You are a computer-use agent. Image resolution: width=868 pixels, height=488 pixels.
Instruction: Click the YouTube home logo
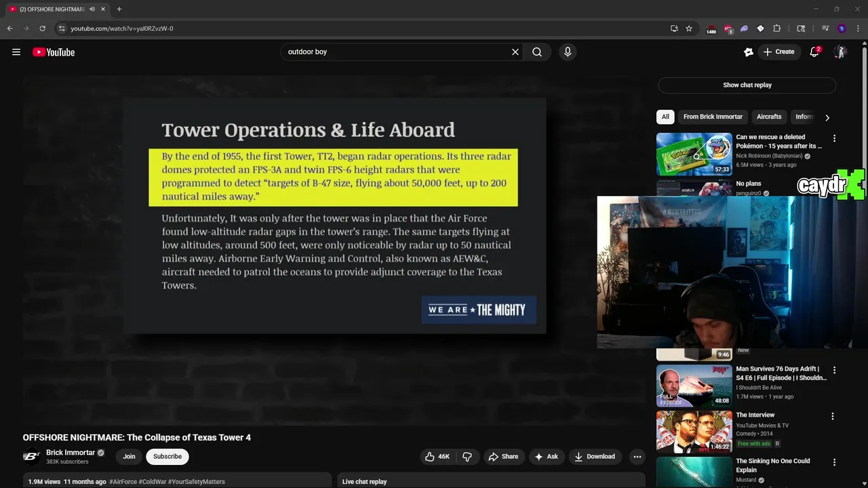click(x=54, y=52)
